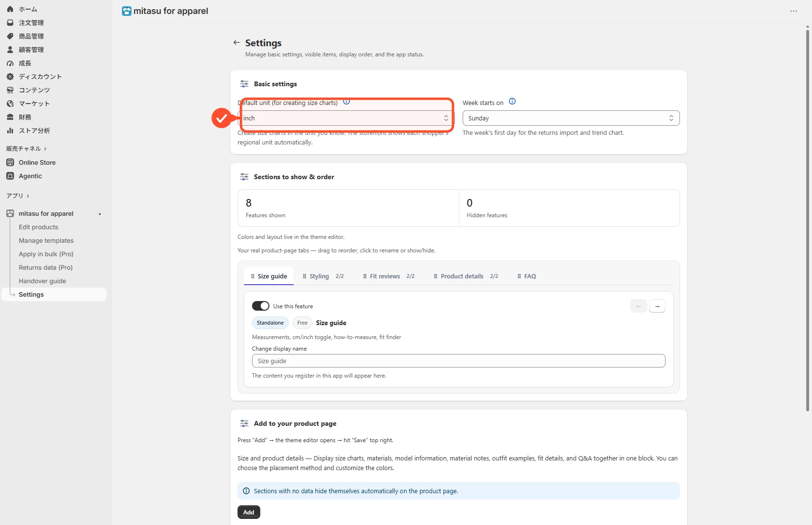Click the ディスカウント discount badge icon

(x=10, y=77)
